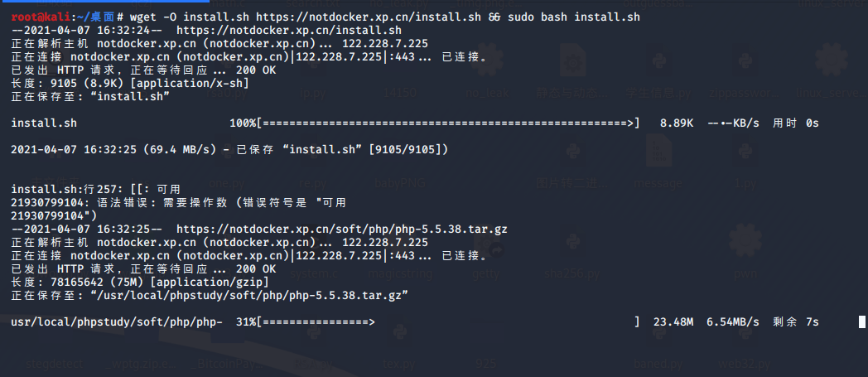The width and height of the screenshot is (868, 377).
Task: Click the 6.54MB/s download speed readout
Action: (732, 321)
